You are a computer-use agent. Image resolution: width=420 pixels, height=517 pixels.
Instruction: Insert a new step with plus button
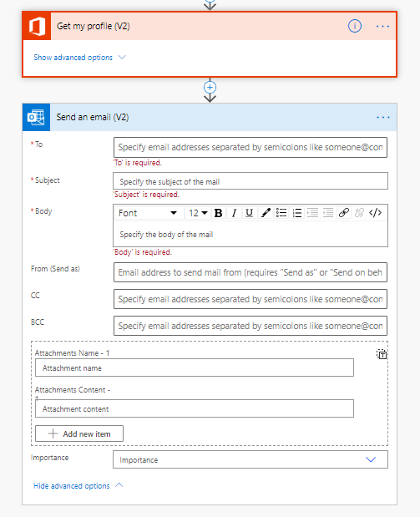(210, 88)
